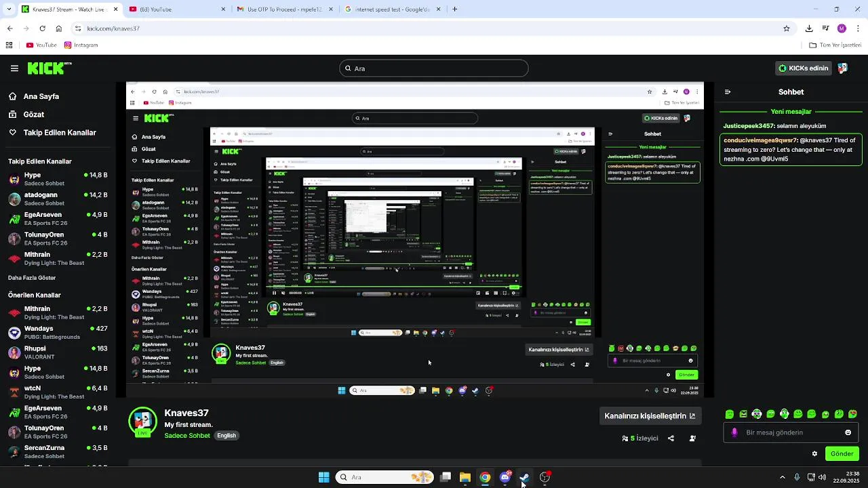
Task: Click the browser home button
Action: [x=59, y=28]
